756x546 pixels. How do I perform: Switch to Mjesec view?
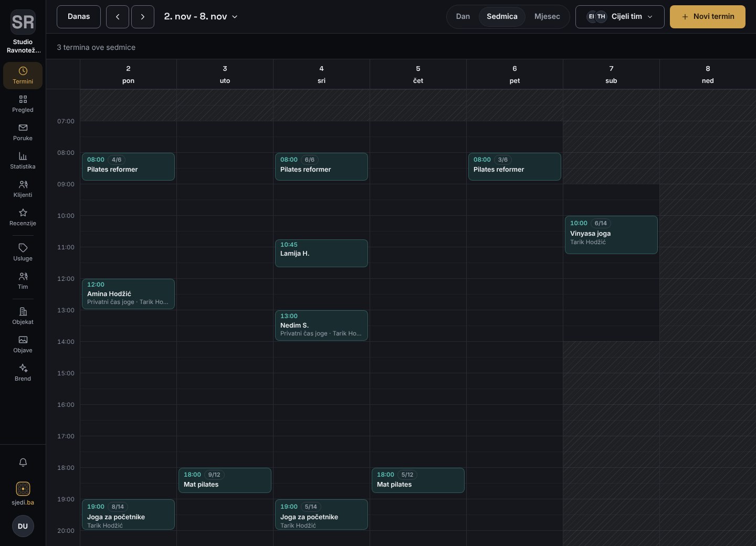point(547,17)
